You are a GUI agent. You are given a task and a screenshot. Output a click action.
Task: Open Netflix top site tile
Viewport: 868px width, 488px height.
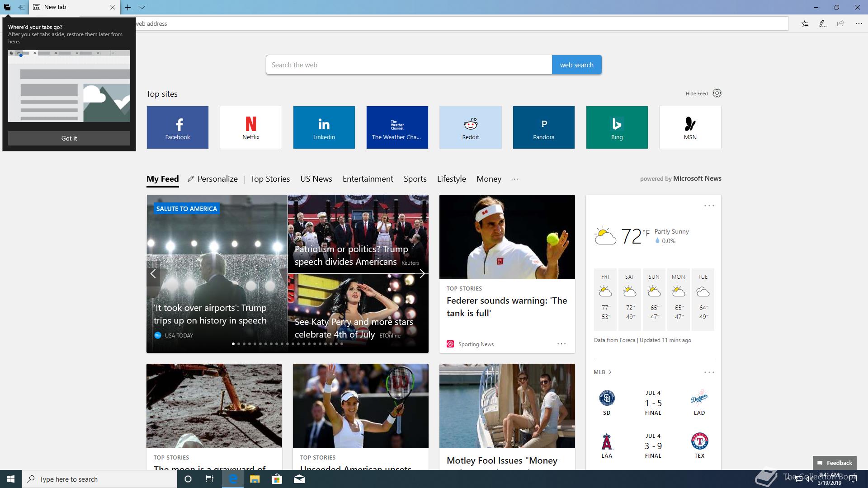coord(251,127)
